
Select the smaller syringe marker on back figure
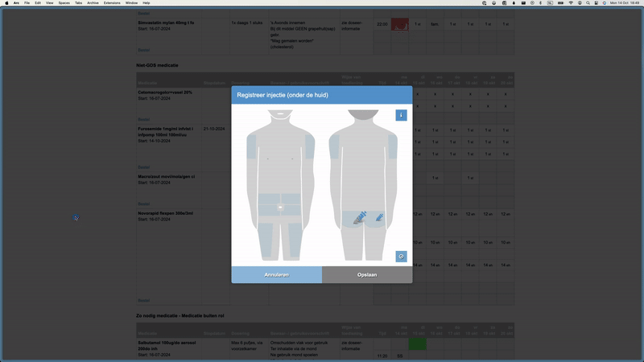(379, 217)
